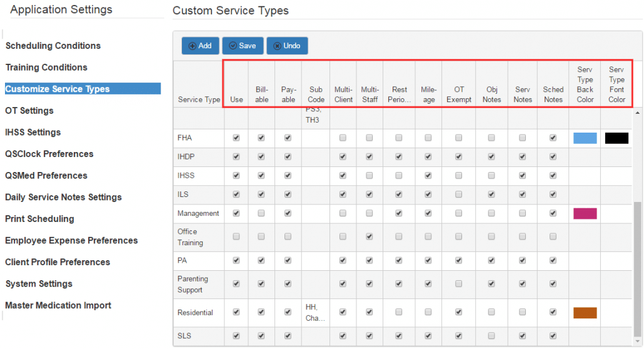Go to OT Settings
The height and width of the screenshot is (349, 644).
pyautogui.click(x=29, y=111)
